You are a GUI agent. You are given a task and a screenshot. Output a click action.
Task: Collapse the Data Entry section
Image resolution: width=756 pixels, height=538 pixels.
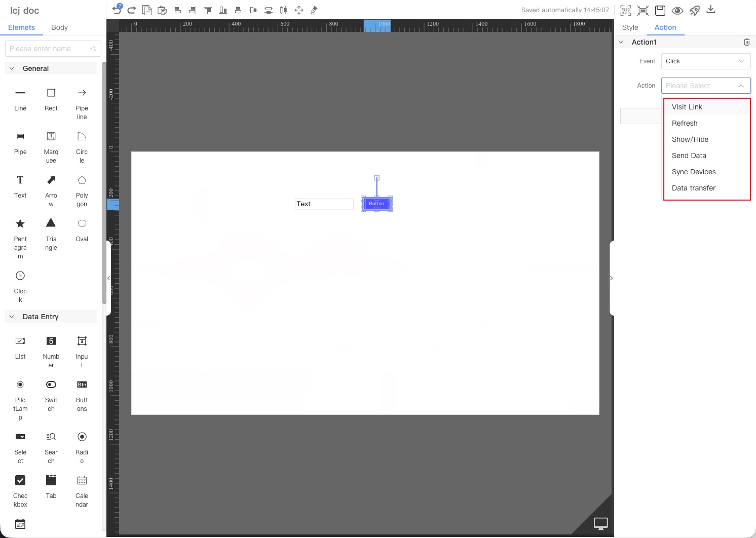[x=12, y=317]
